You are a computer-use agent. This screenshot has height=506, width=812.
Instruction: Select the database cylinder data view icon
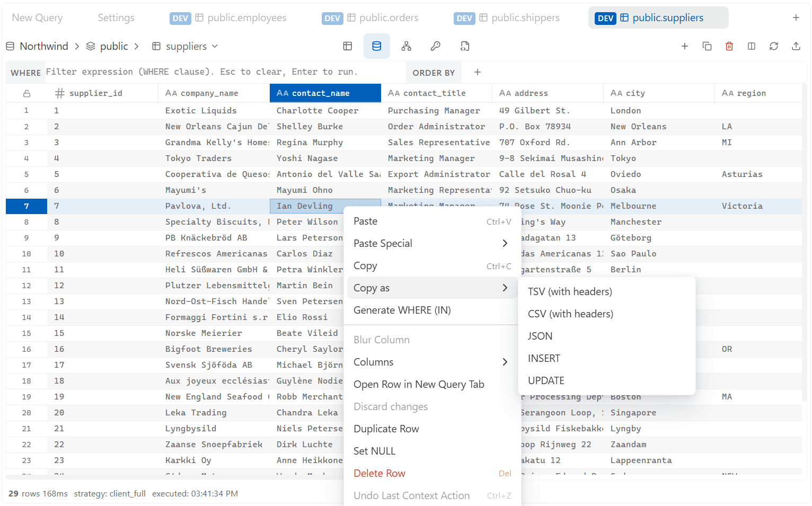[x=377, y=46]
